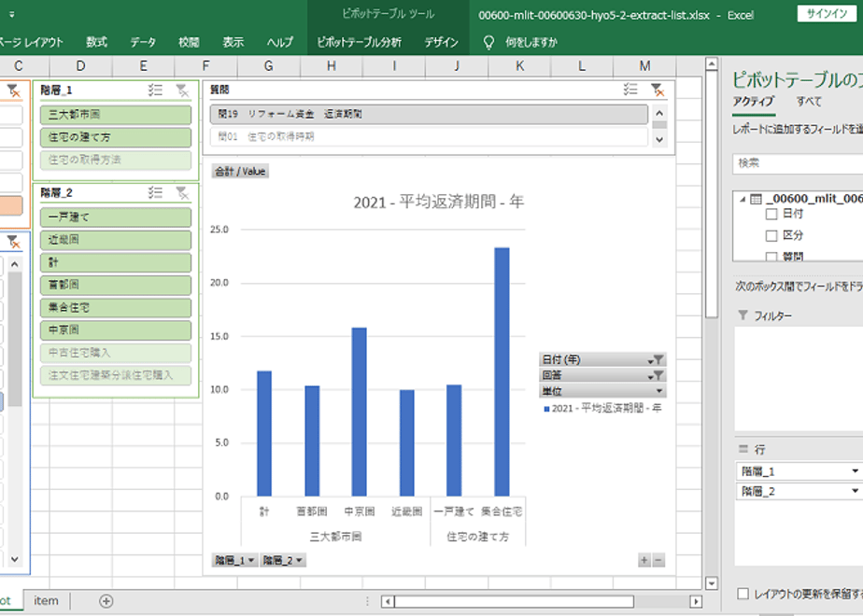Open the 校閲 ribbon tab
Screen dimensions: 863x616
pos(189,42)
